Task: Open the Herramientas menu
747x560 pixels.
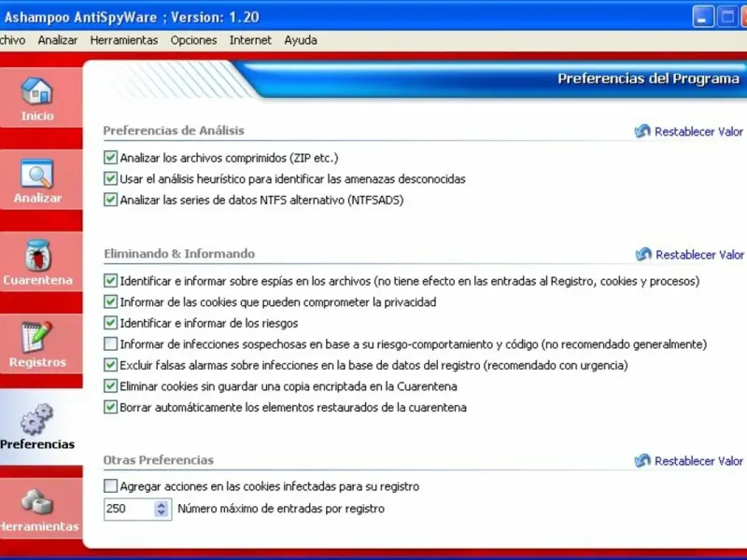Action: tap(124, 40)
